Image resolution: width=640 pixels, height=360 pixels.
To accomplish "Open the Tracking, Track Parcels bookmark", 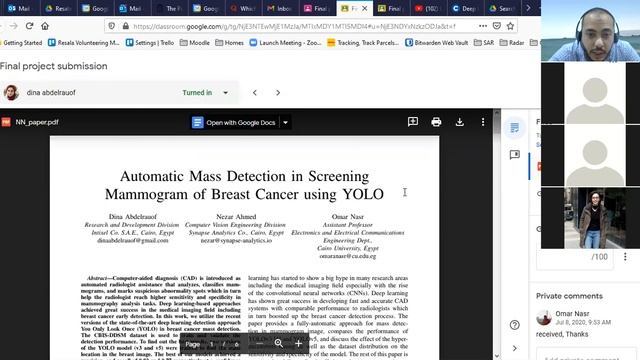I will click(x=363, y=42).
